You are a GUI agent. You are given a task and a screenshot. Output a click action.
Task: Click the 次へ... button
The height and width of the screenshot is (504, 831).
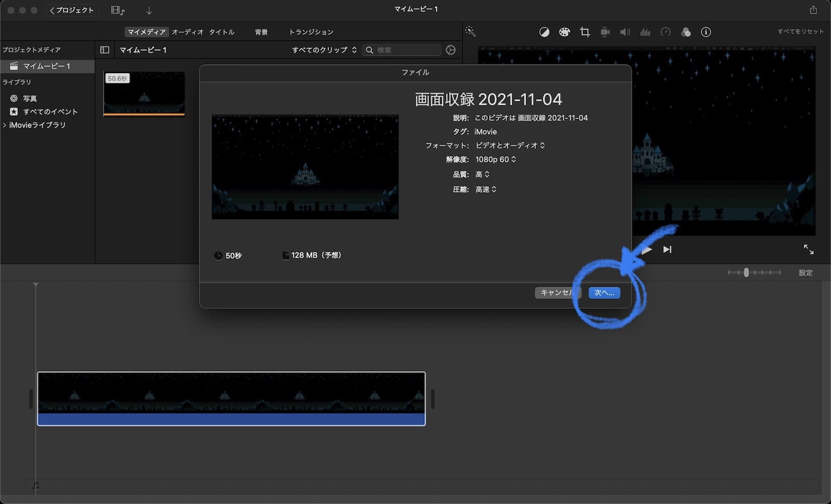click(604, 293)
